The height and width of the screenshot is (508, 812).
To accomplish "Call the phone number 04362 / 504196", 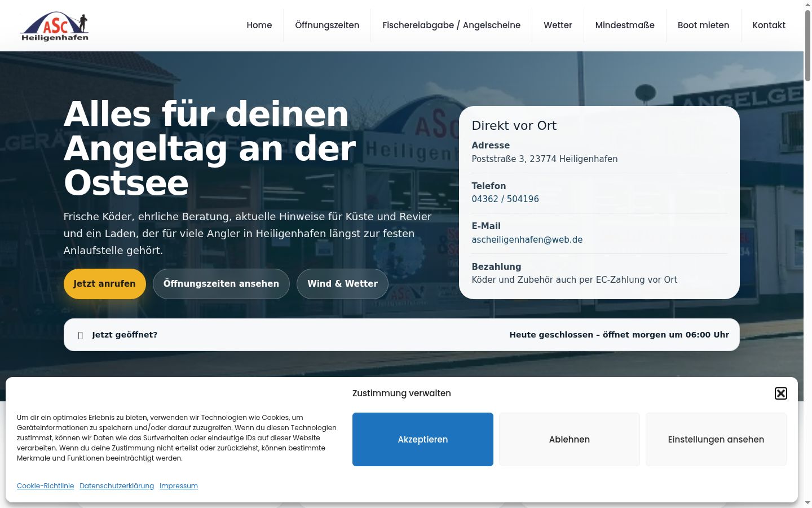I will [505, 199].
